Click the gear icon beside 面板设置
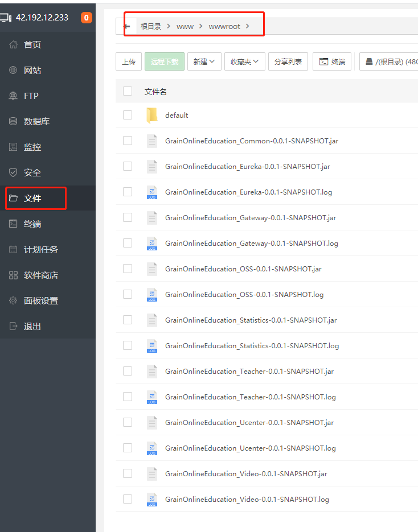This screenshot has height=532, width=418. [13, 300]
